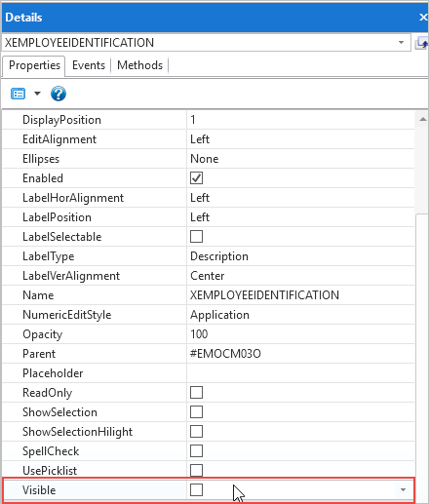Switch to the Events tab
Image resolution: width=429 pixels, height=504 pixels.
89,65
